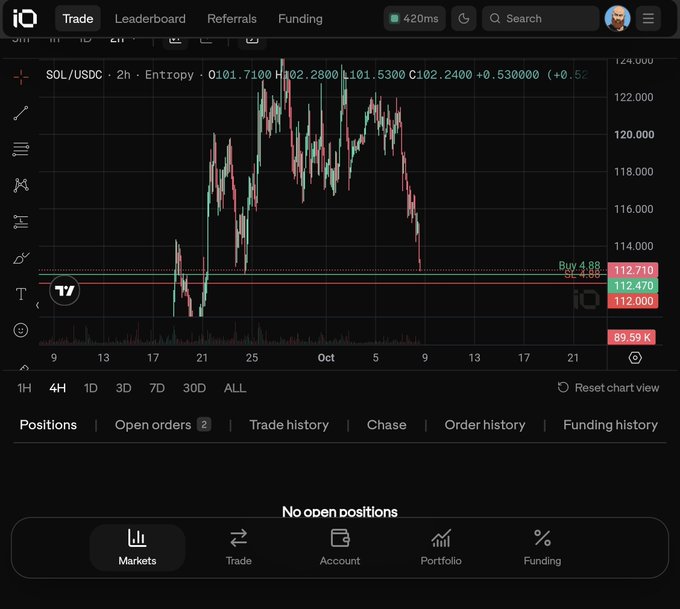
Task: Set chart range to ALL
Action: coord(235,388)
